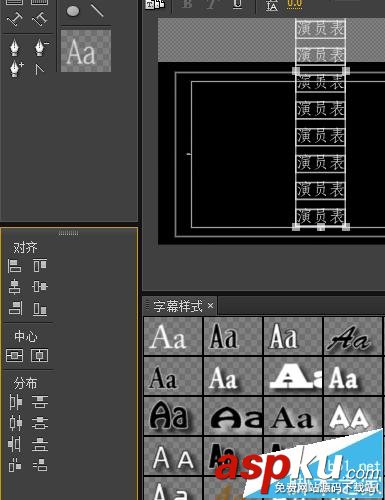Align selected objects to horizontal right

pyautogui.click(x=16, y=309)
